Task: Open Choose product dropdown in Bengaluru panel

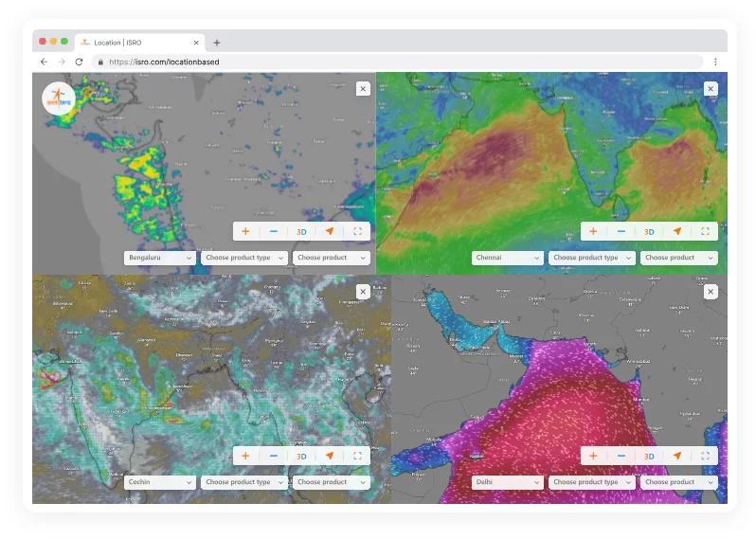Action: pyautogui.click(x=332, y=258)
